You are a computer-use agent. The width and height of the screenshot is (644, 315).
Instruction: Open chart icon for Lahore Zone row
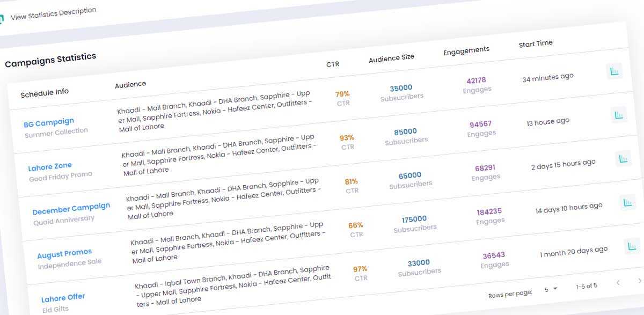coord(619,115)
